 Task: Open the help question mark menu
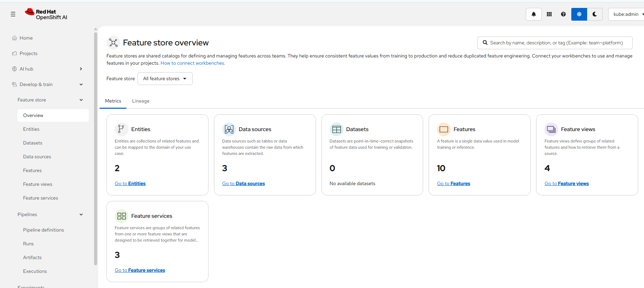563,14
